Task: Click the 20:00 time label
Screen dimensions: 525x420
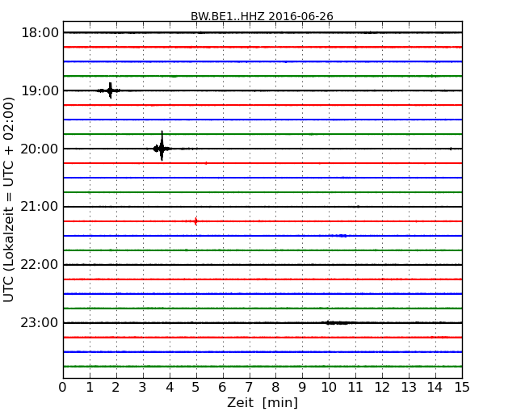Action: pos(40,149)
